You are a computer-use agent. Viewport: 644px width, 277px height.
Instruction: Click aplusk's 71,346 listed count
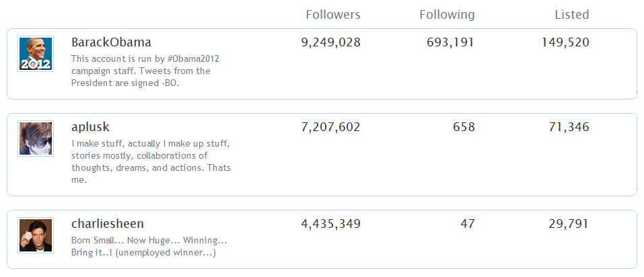569,127
